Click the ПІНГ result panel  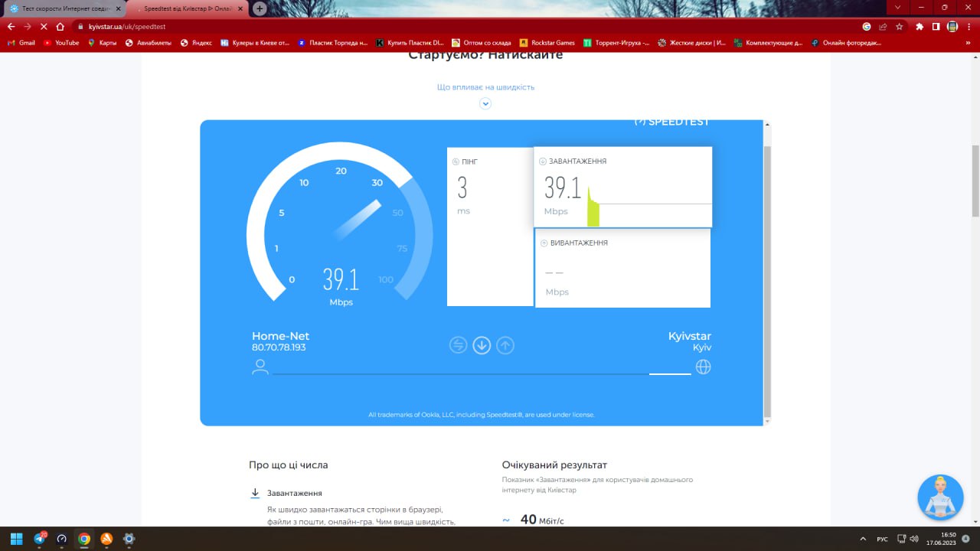click(x=490, y=227)
